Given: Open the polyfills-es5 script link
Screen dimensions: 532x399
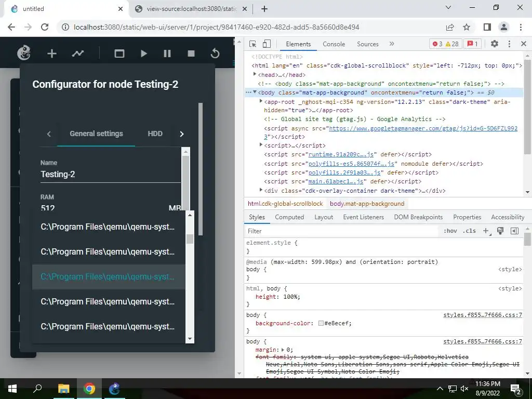Looking at the screenshot, I should pyautogui.click(x=351, y=164).
